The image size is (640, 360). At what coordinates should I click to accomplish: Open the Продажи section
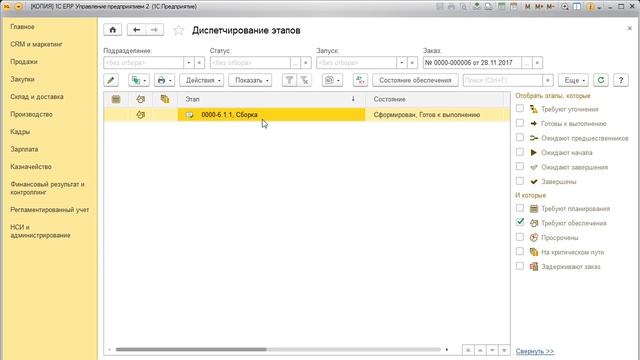coord(24,62)
